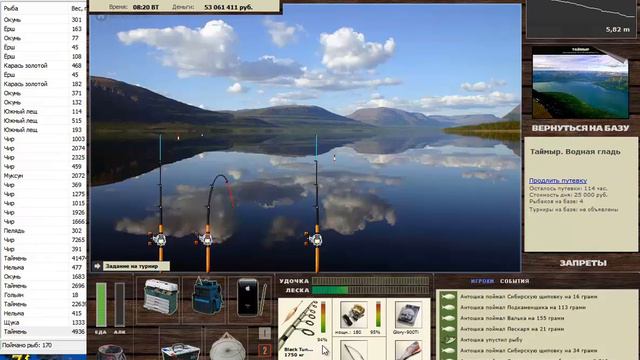Image resolution: width=640 pixels, height=360 pixels.
Task: Select the Чир 7265 row
Action: pyautogui.click(x=43, y=240)
